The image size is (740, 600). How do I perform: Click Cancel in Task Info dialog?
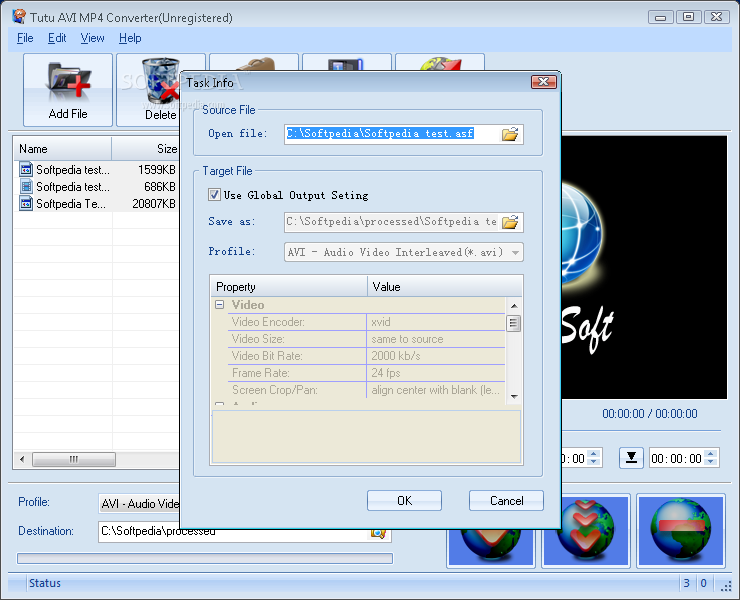point(506,500)
